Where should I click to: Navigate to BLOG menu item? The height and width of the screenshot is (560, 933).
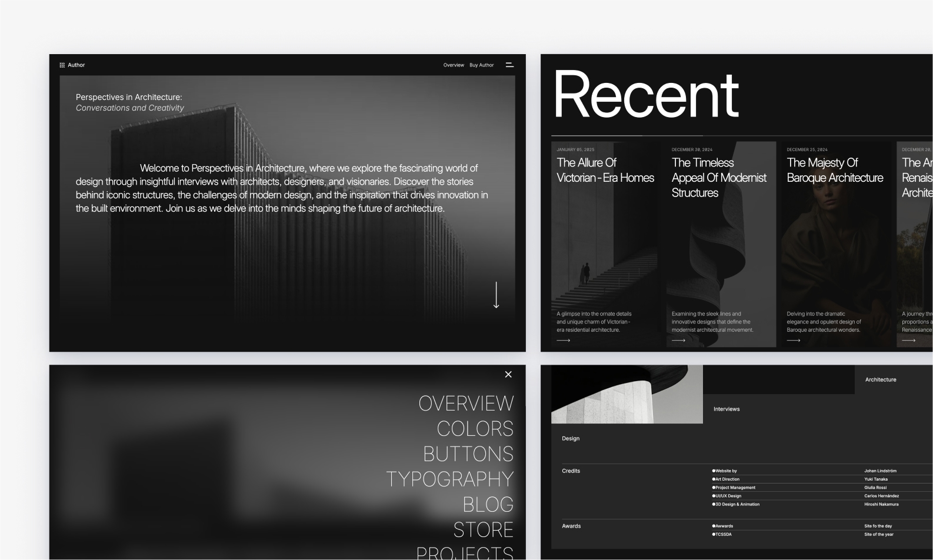[488, 505]
